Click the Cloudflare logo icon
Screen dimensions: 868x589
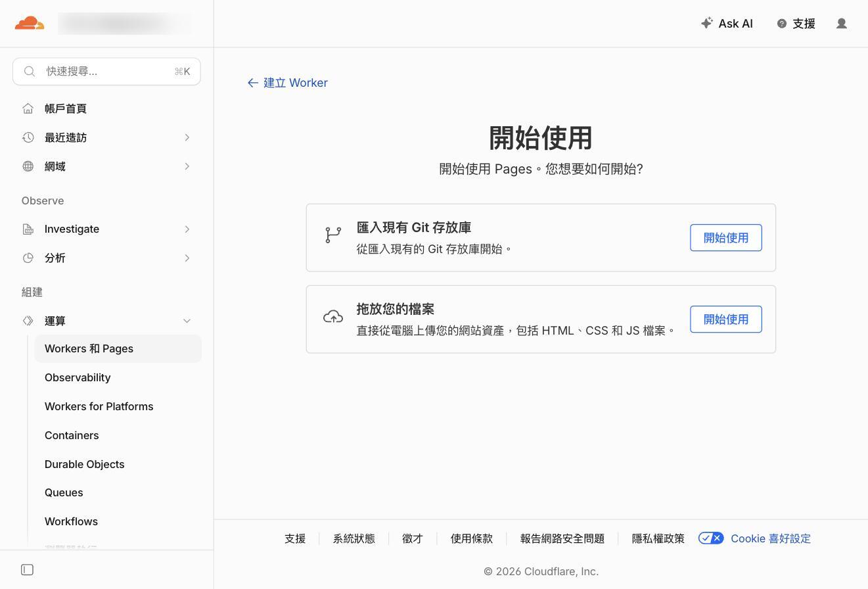pyautogui.click(x=30, y=24)
